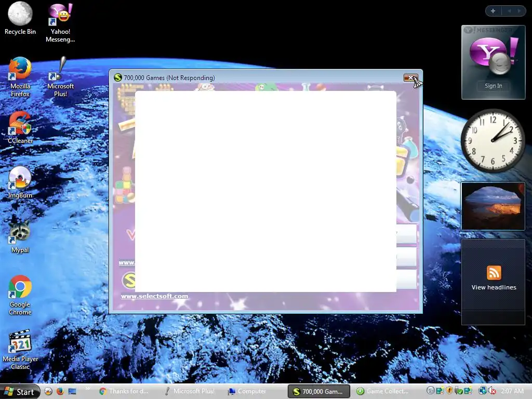Click the Firefox quick launch icon
532x399 pixels.
pos(60,391)
